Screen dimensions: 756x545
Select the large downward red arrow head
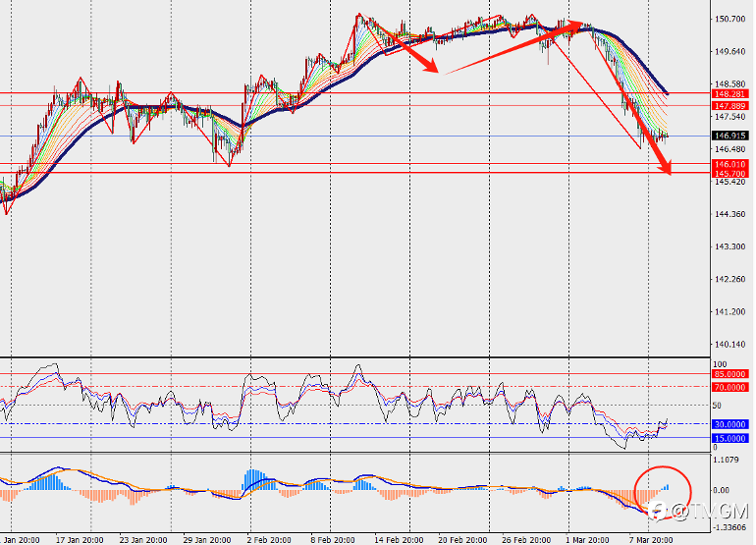coord(666,167)
